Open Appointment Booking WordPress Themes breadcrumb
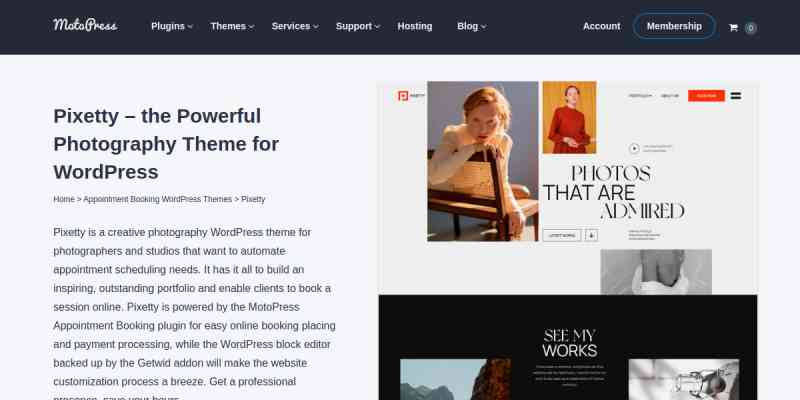800x400 pixels. [x=158, y=199]
